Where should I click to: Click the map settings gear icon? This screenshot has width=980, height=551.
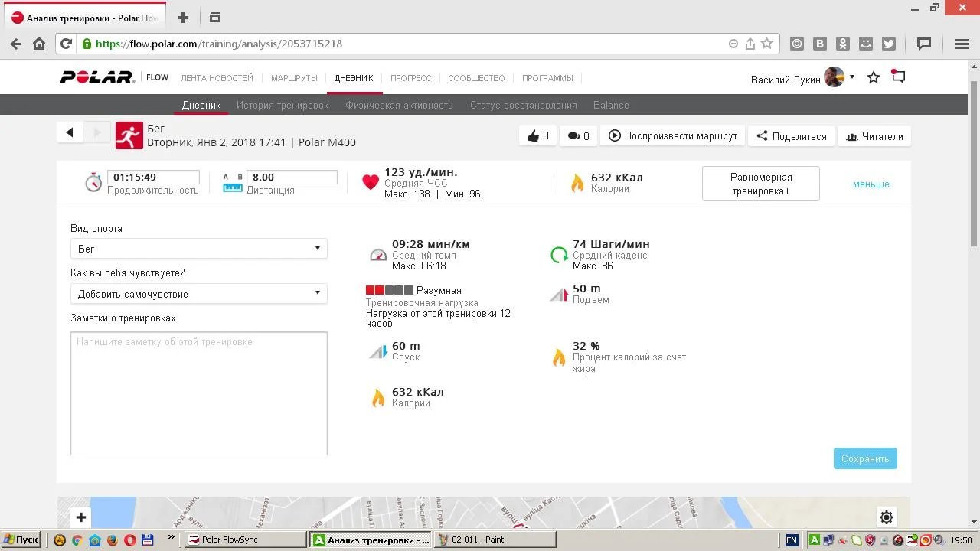[x=886, y=517]
